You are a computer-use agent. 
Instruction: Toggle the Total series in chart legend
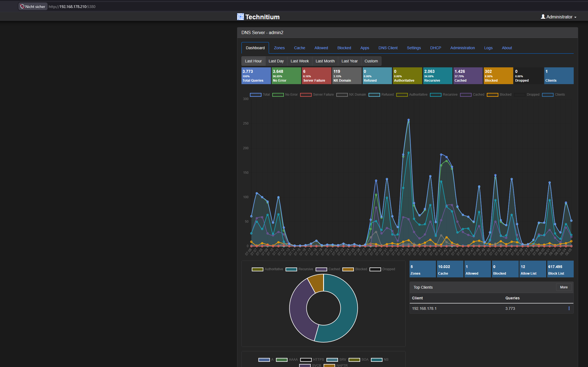point(260,95)
